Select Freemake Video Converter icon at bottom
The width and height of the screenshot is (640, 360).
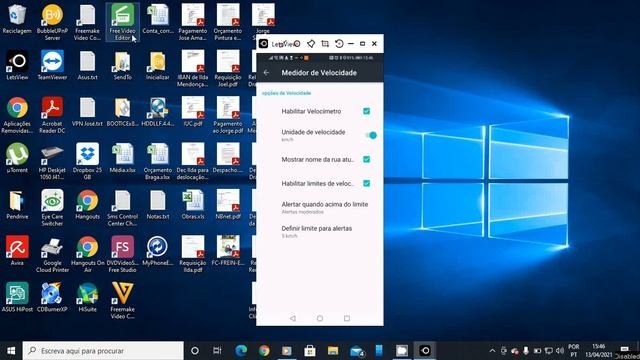click(x=122, y=300)
